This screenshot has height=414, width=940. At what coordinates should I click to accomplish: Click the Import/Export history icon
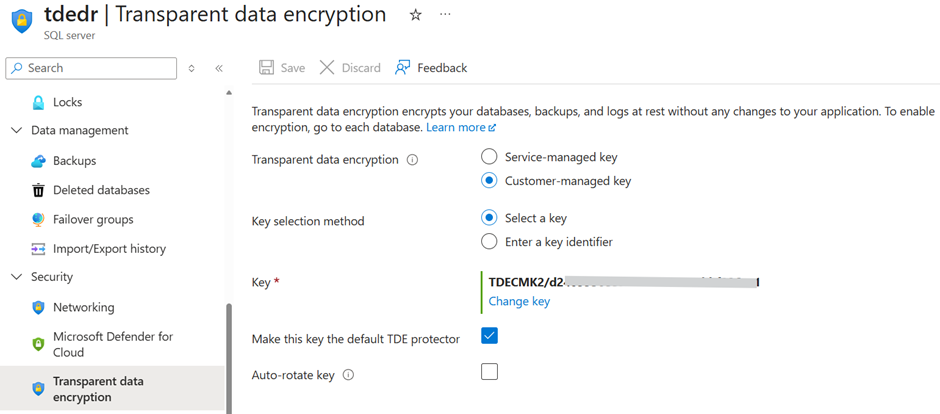click(38, 249)
